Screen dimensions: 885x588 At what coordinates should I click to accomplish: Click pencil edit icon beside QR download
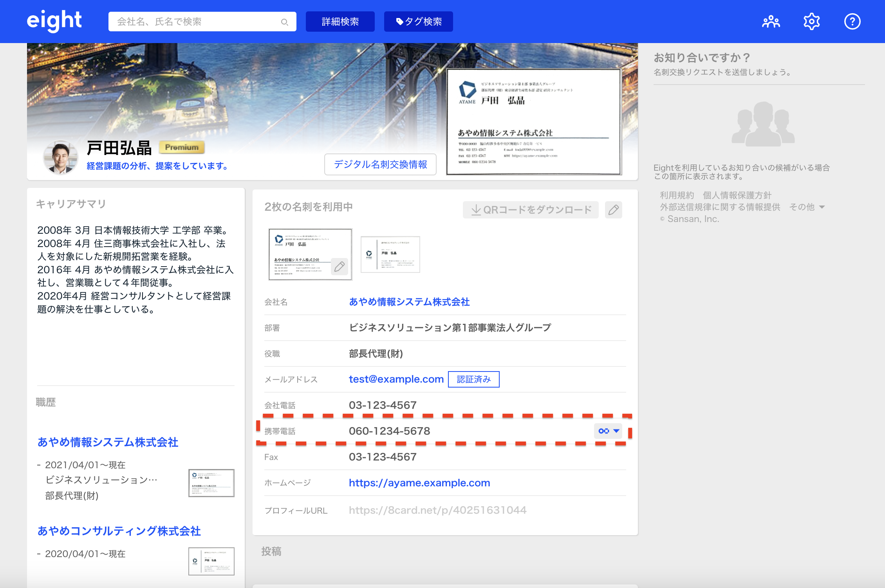(613, 210)
